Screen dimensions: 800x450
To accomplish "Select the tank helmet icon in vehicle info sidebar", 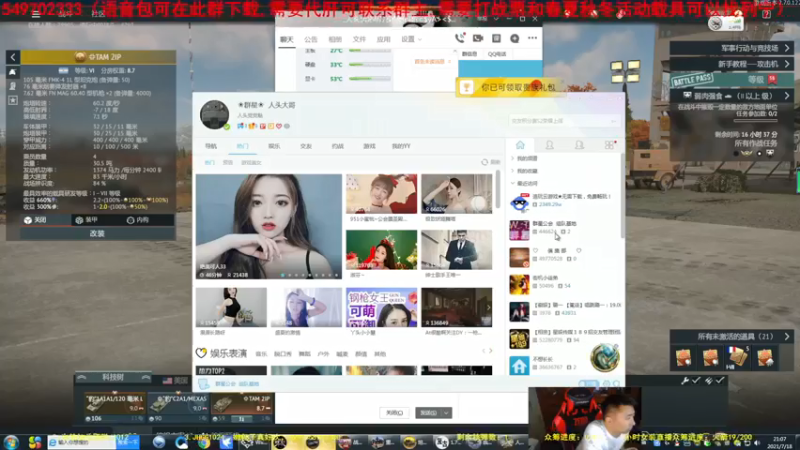I will pos(13,72).
